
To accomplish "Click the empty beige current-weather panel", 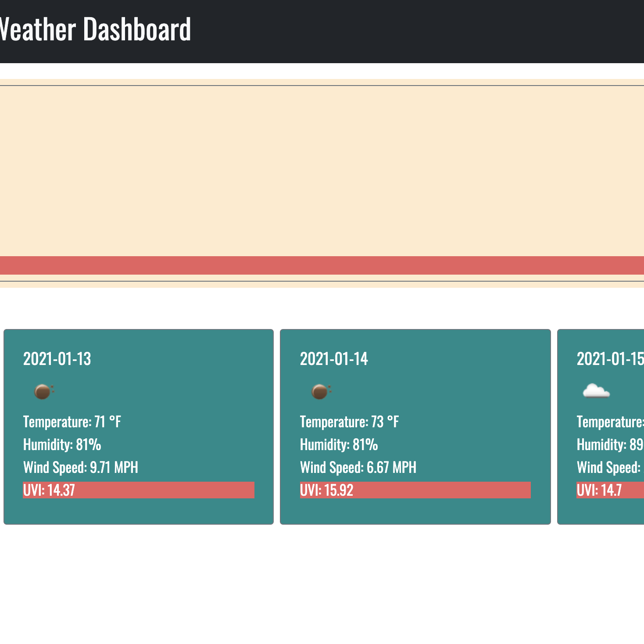I will [322, 171].
